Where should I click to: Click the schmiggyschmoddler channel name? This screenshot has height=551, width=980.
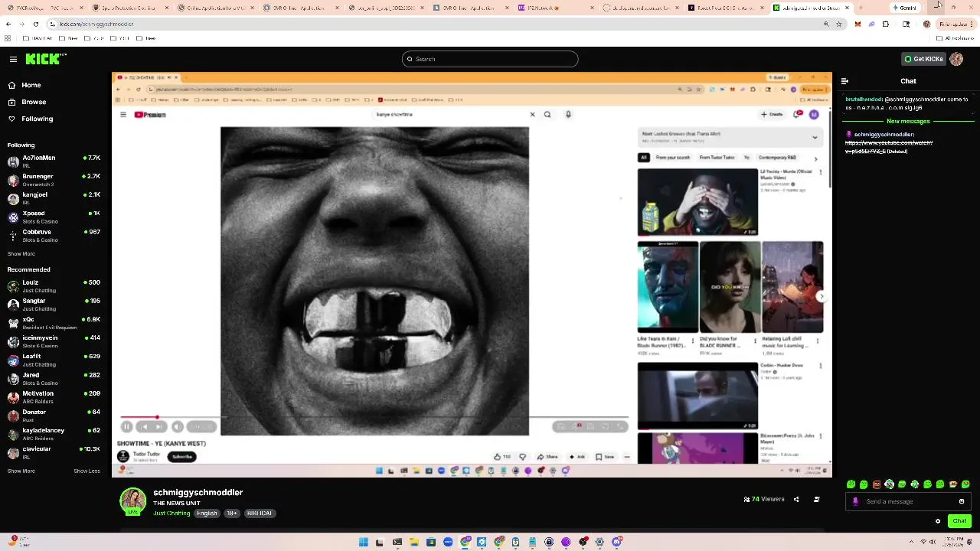tap(198, 492)
